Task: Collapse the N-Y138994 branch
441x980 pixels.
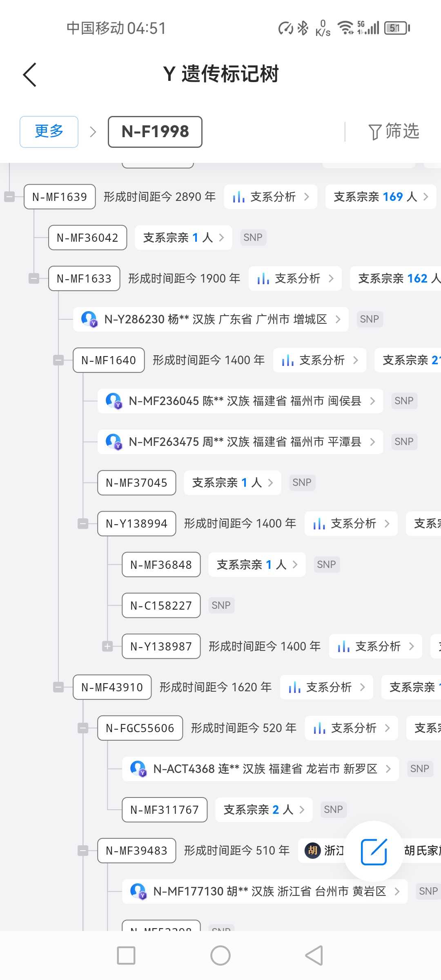Action: point(83,523)
